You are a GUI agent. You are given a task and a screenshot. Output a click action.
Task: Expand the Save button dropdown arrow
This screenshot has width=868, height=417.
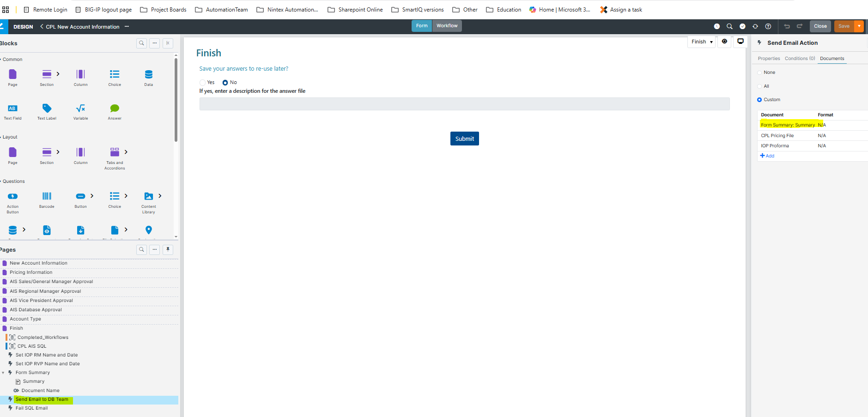pyautogui.click(x=859, y=26)
